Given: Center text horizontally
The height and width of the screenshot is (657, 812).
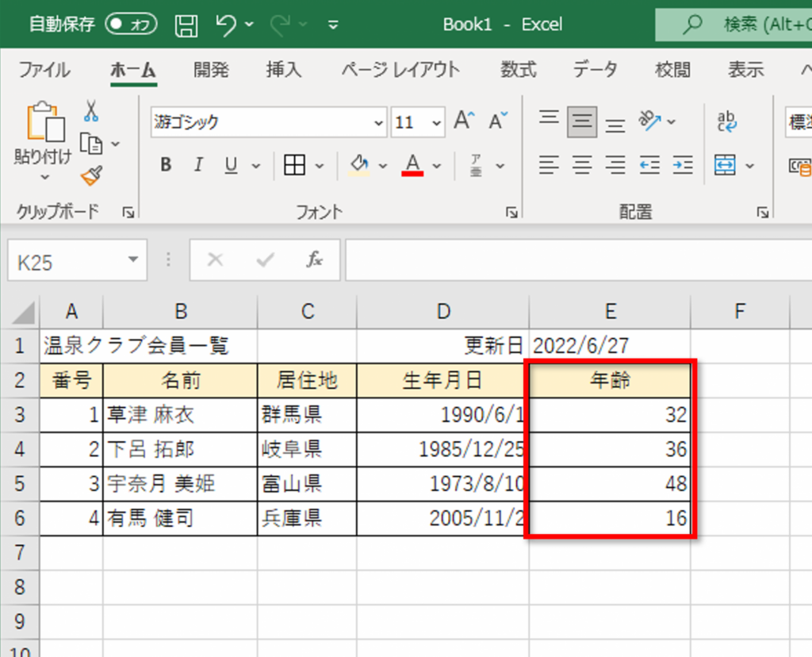Looking at the screenshot, I should [x=582, y=165].
